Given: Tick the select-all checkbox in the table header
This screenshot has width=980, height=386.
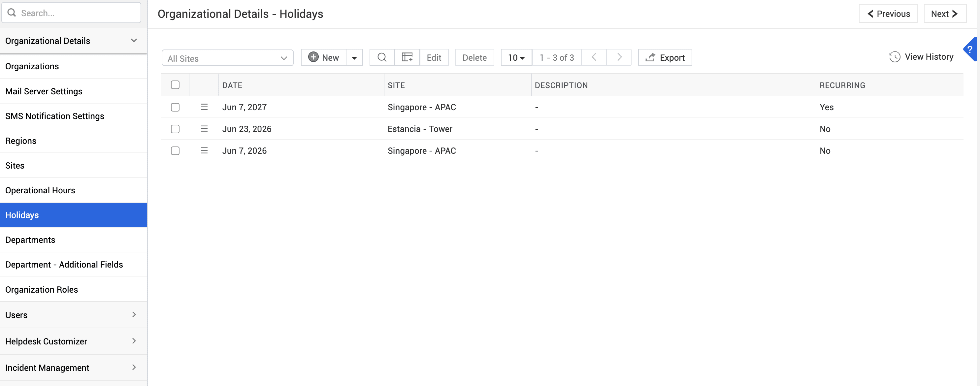Looking at the screenshot, I should click(x=175, y=85).
